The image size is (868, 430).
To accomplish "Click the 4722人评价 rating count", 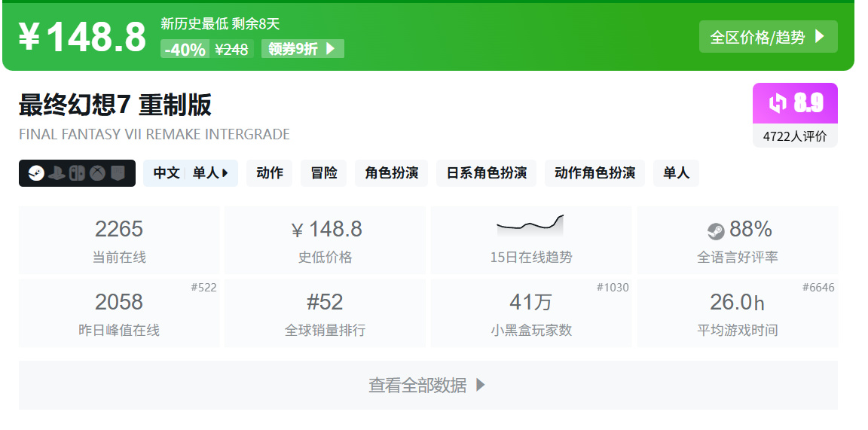I will [795, 136].
